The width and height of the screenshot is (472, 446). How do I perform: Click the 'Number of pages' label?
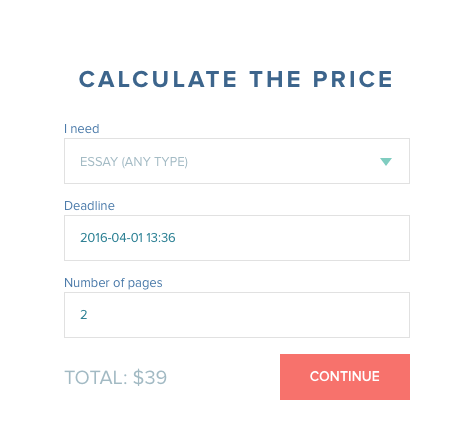[x=113, y=283]
